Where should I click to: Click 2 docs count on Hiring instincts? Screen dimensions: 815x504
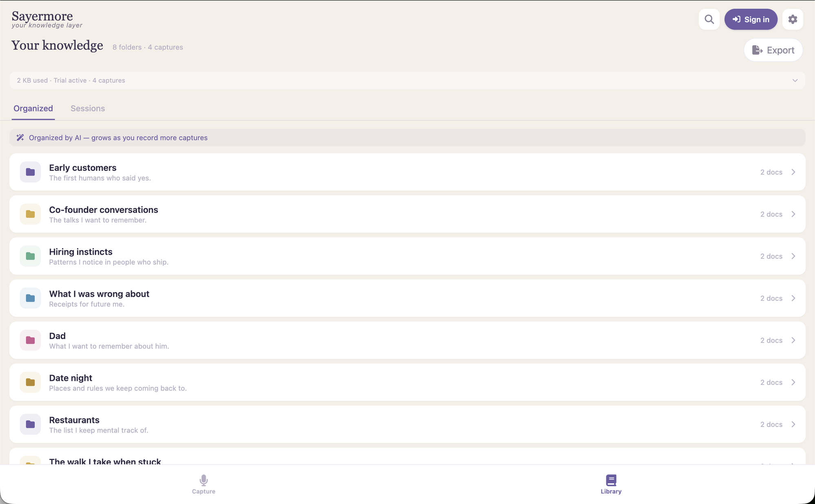[x=771, y=256]
